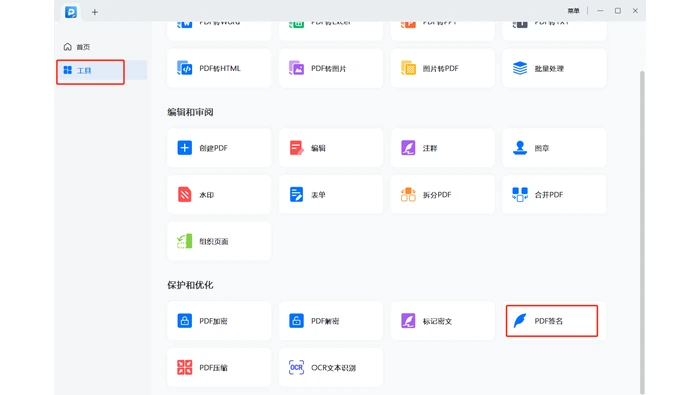Open the PDF转HTML converter tool

point(219,68)
